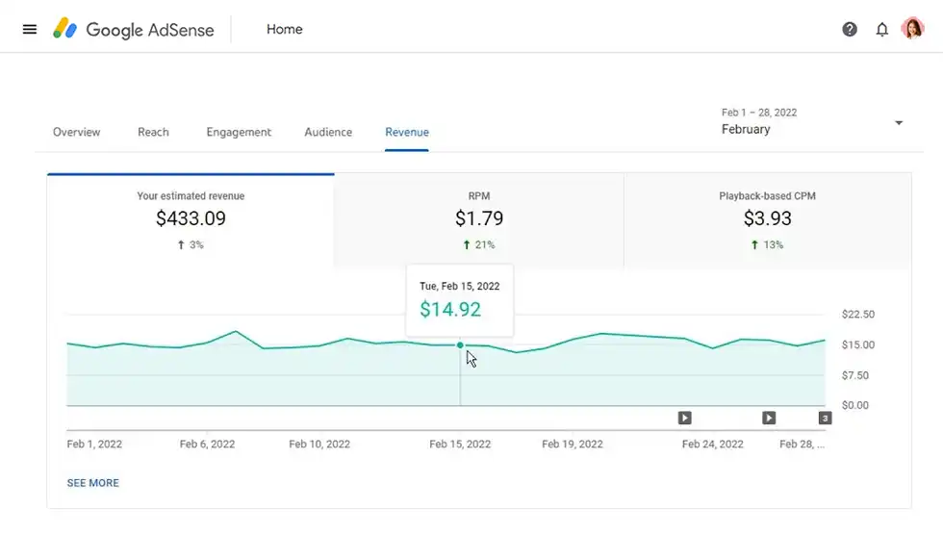The height and width of the screenshot is (560, 943).
Task: Click the video marker near Feb 28
Action: pyautogui.click(x=769, y=418)
